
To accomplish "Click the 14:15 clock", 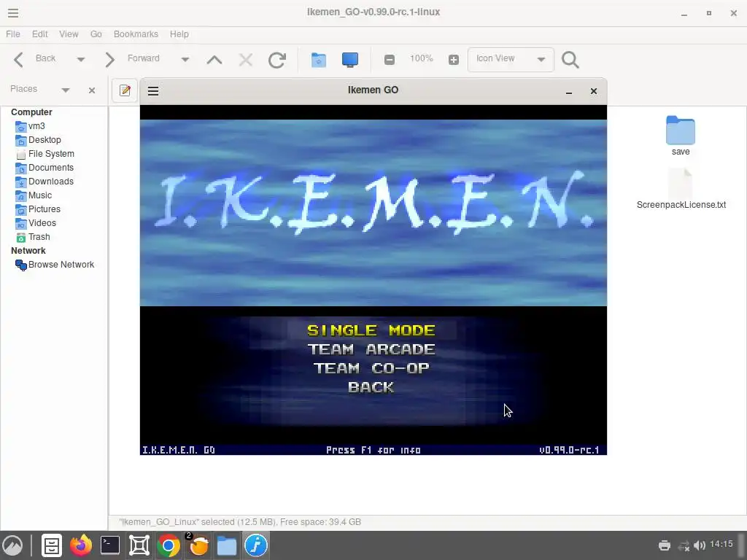I will (x=721, y=544).
